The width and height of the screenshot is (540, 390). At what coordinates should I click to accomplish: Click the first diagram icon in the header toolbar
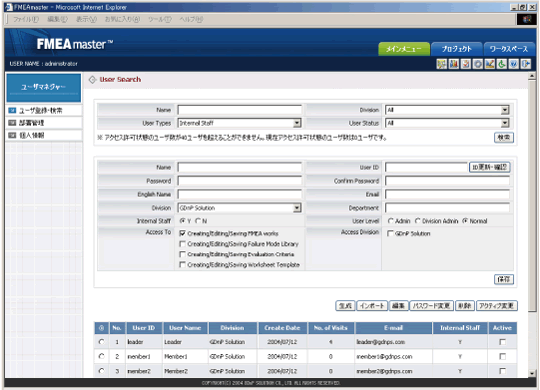click(442, 64)
